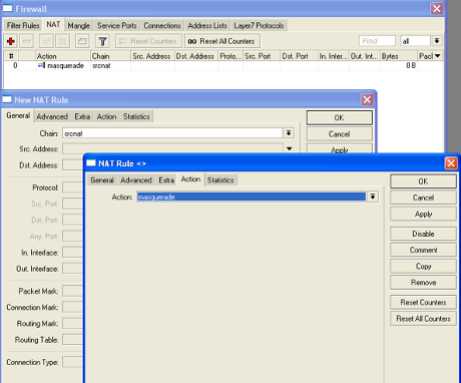Select the NAT tab in Firewall
Image resolution: width=461 pixels, height=383 pixels.
coord(53,25)
